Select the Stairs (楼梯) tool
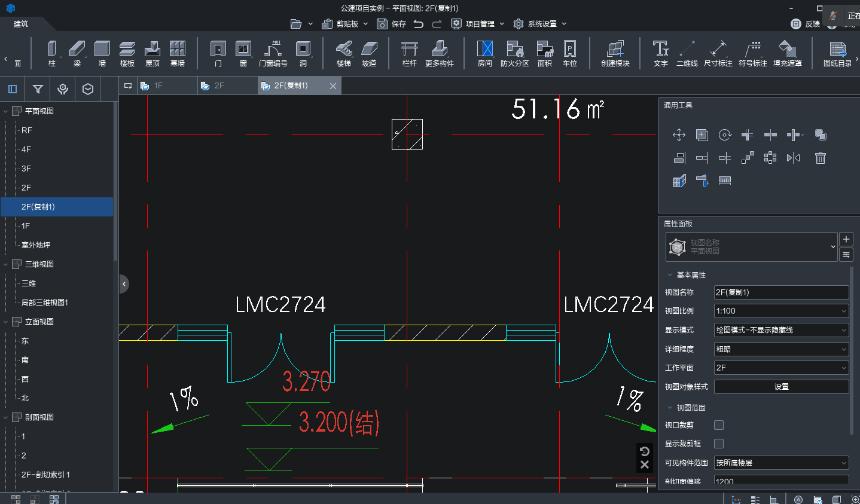The height and width of the screenshot is (504, 860). click(x=344, y=53)
